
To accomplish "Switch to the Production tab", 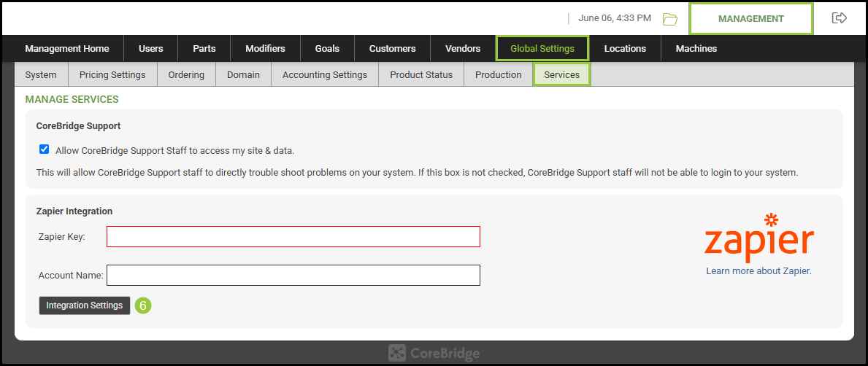I will (x=498, y=74).
